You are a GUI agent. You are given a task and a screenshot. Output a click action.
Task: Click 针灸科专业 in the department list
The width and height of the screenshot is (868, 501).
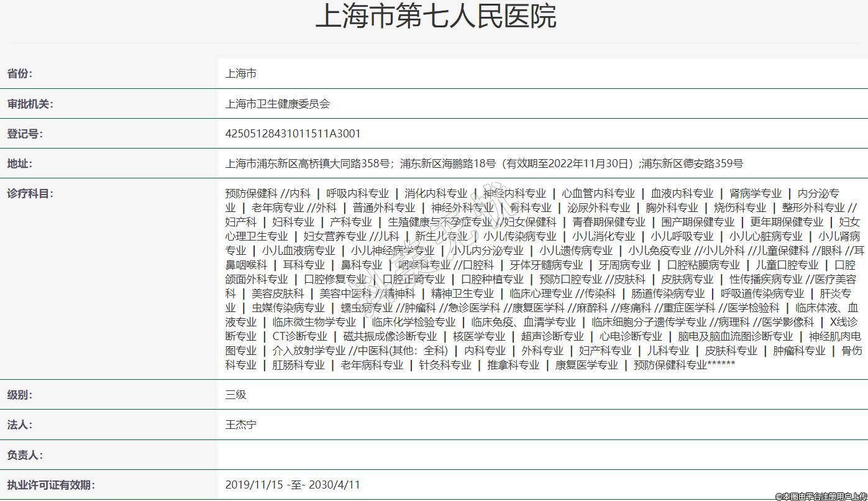click(445, 365)
